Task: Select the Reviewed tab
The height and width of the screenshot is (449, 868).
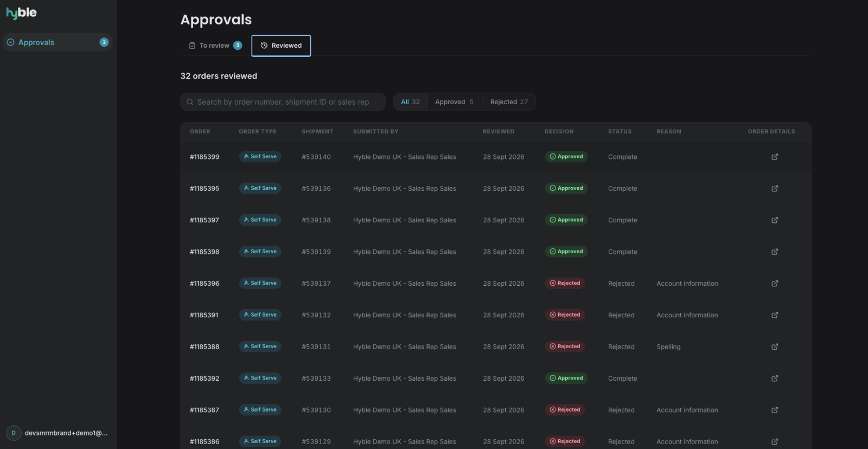Action: [281, 46]
